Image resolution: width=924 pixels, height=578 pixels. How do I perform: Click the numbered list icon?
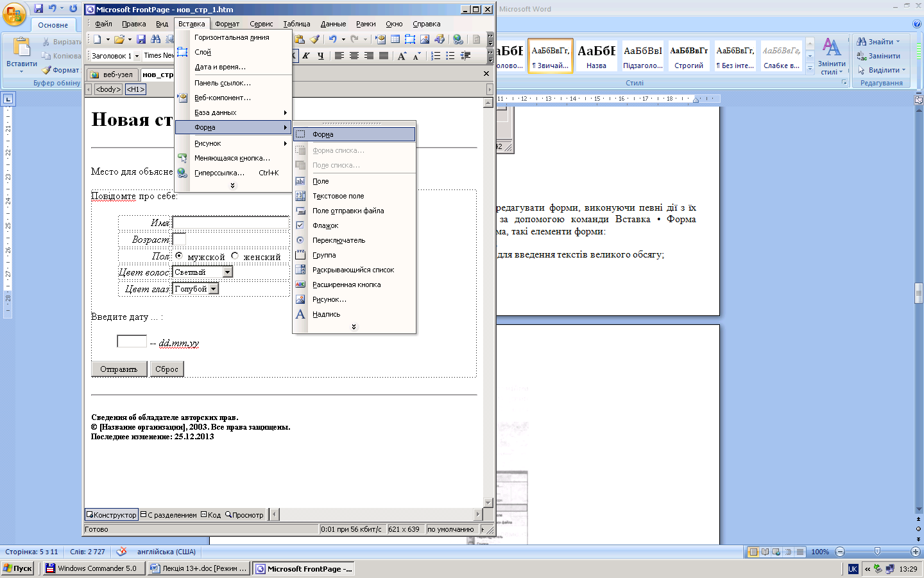pyautogui.click(x=436, y=56)
